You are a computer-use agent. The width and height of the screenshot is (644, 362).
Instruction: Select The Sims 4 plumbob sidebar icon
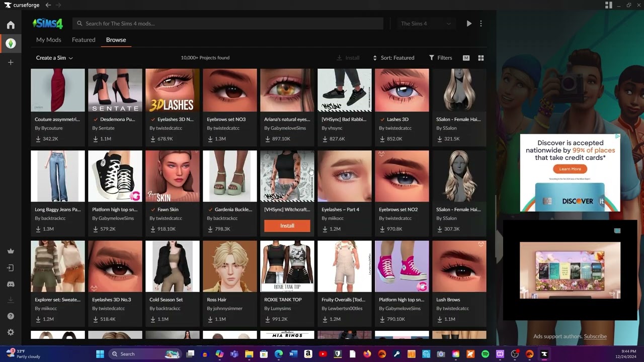point(11,43)
